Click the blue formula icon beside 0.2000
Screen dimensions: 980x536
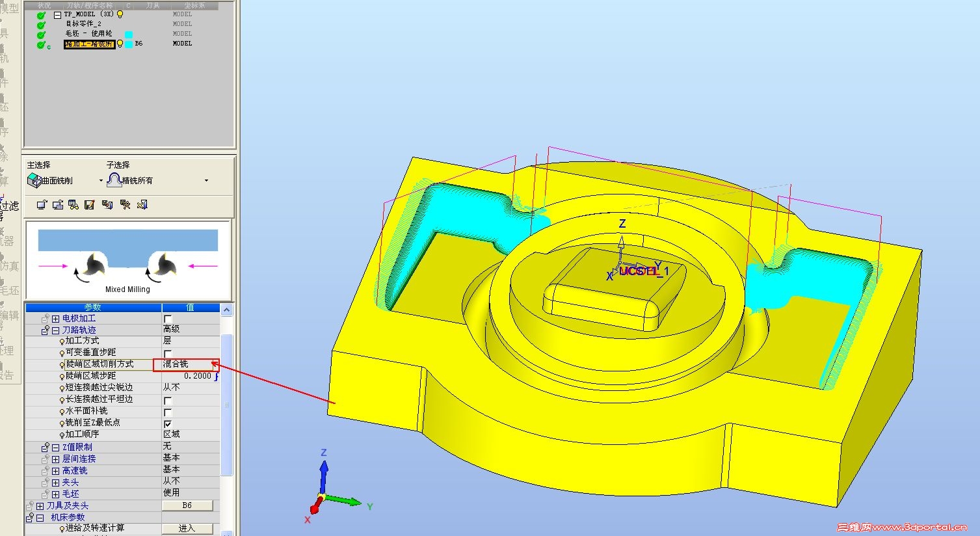(217, 376)
